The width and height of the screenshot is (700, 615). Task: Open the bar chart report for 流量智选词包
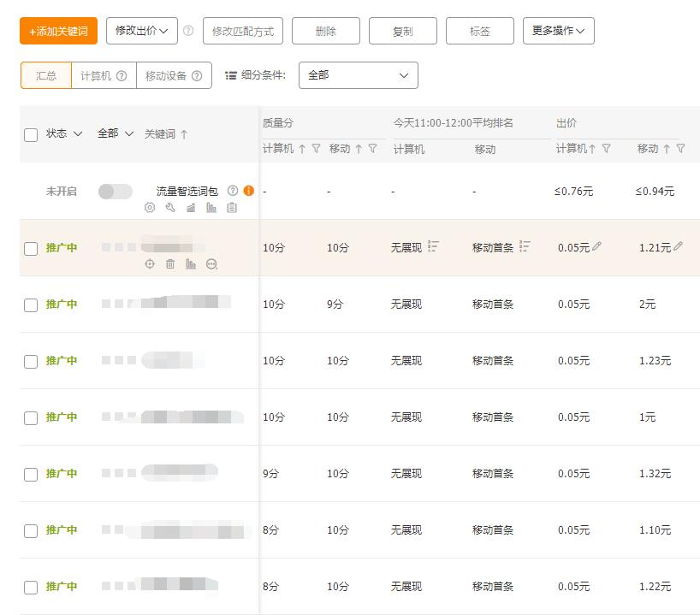tap(211, 208)
